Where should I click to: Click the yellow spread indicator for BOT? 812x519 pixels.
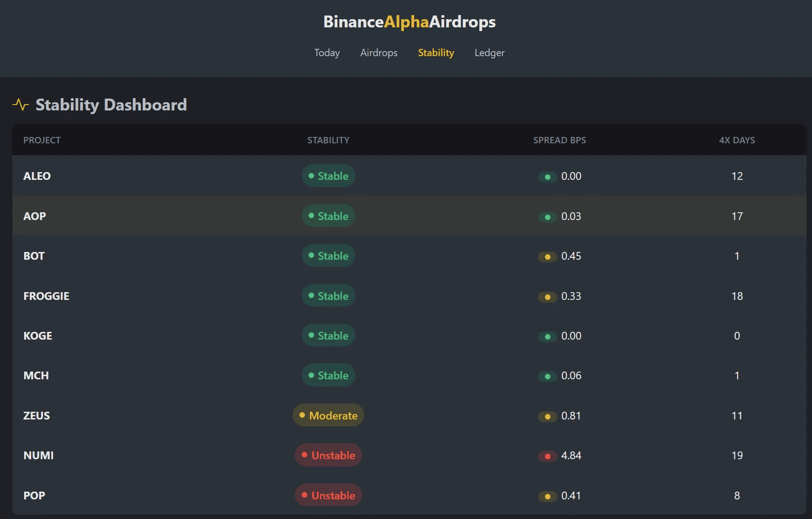click(547, 257)
